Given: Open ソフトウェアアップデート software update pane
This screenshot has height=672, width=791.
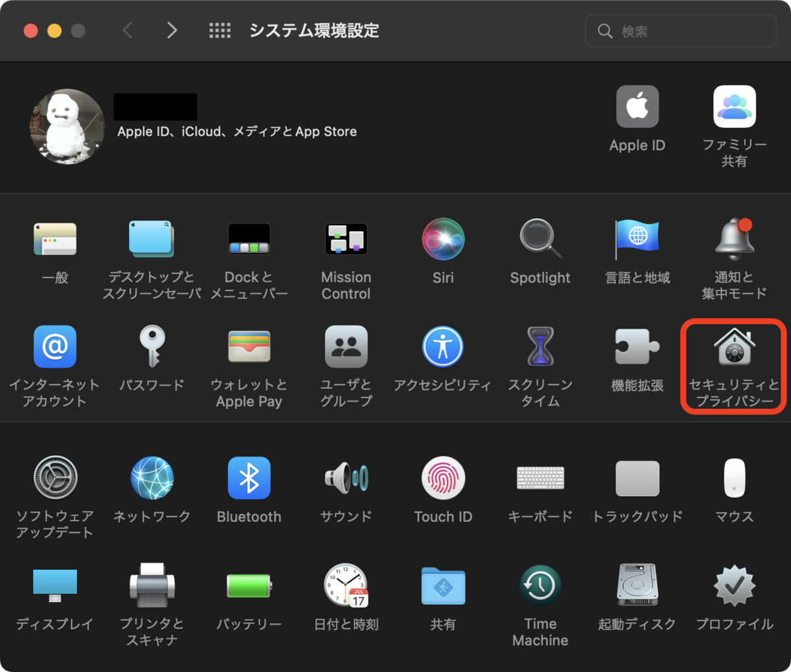Looking at the screenshot, I should (x=55, y=478).
